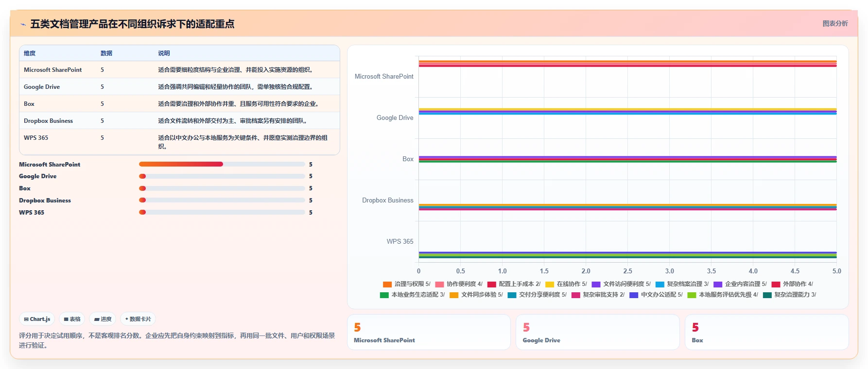Image resolution: width=868 pixels, height=369 pixels.
Task: Click Google Drive bars in the chart
Action: click(627, 111)
